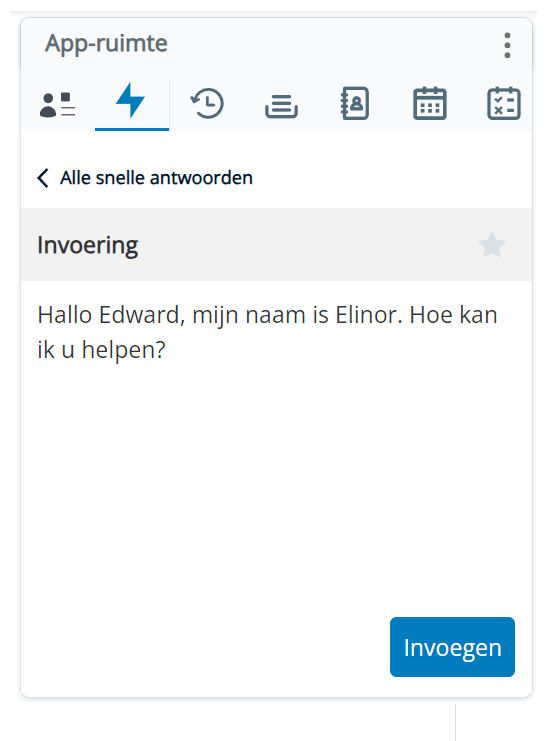Toggle the favorite star for Invoering
This screenshot has height=741, width=546.
pos(492,245)
